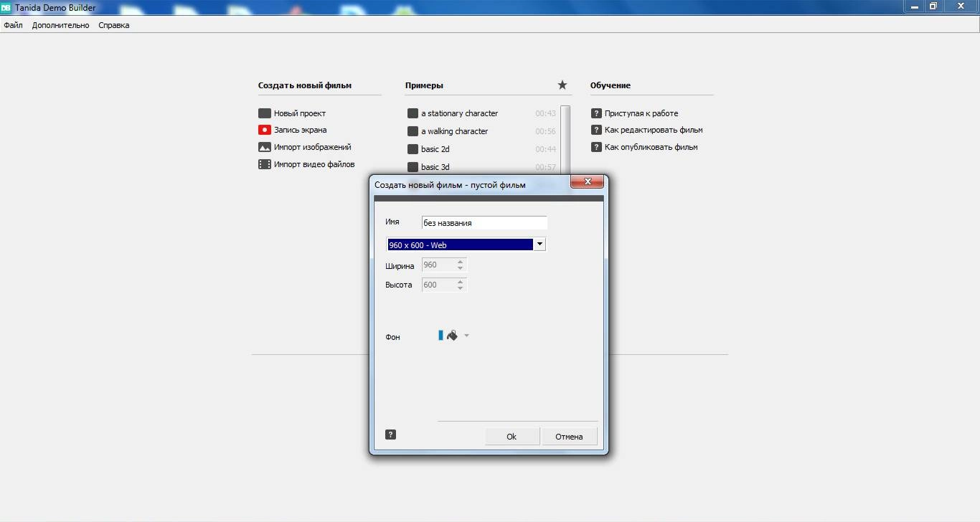Image resolution: width=980 pixels, height=522 pixels.
Task: Click the Импорт изображений picture icon
Action: click(x=265, y=147)
